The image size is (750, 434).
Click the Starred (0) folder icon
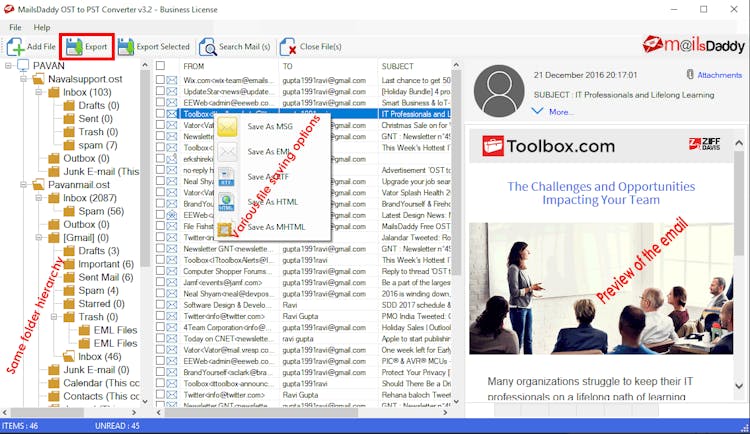coord(69,304)
